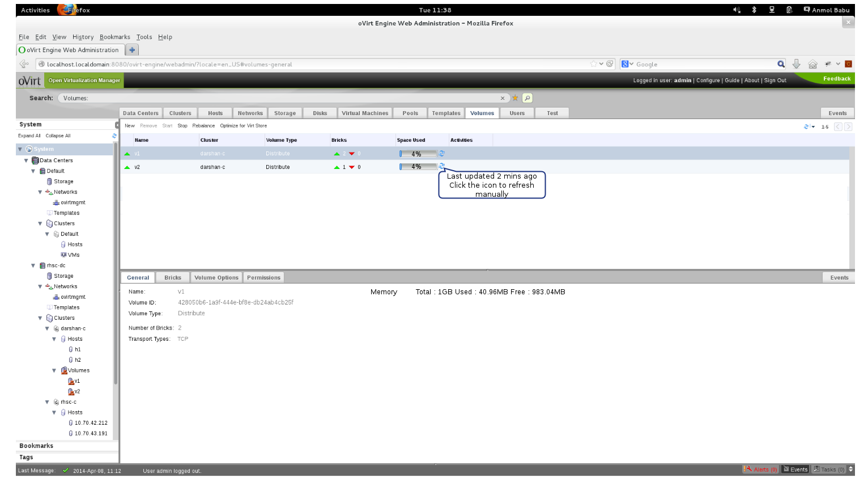Open a new browser tab
The image size is (868, 482).
click(131, 50)
